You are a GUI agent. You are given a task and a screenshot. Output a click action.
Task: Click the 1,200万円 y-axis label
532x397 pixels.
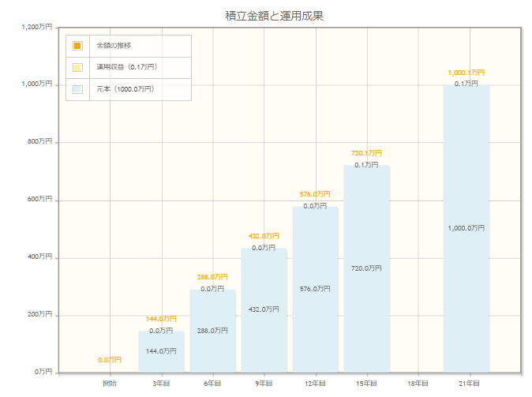(x=37, y=27)
